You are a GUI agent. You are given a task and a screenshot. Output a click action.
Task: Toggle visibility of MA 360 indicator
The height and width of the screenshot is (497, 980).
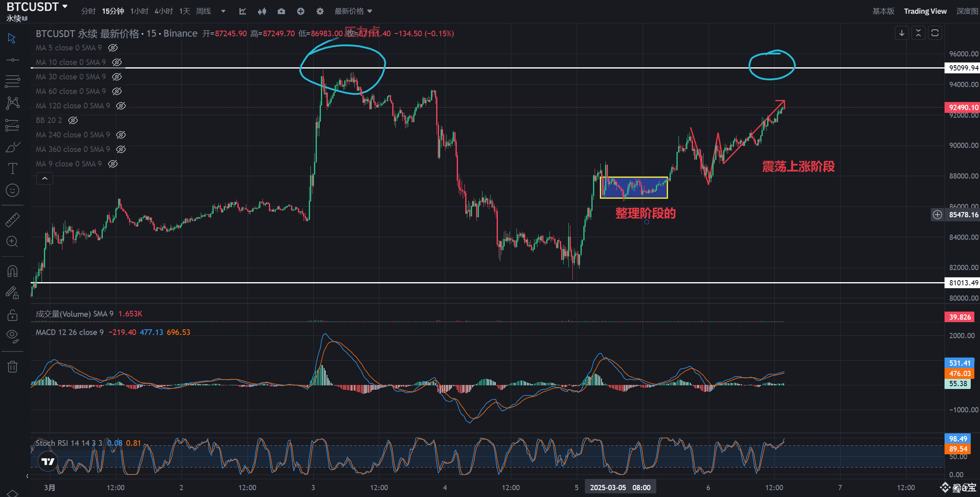point(121,149)
